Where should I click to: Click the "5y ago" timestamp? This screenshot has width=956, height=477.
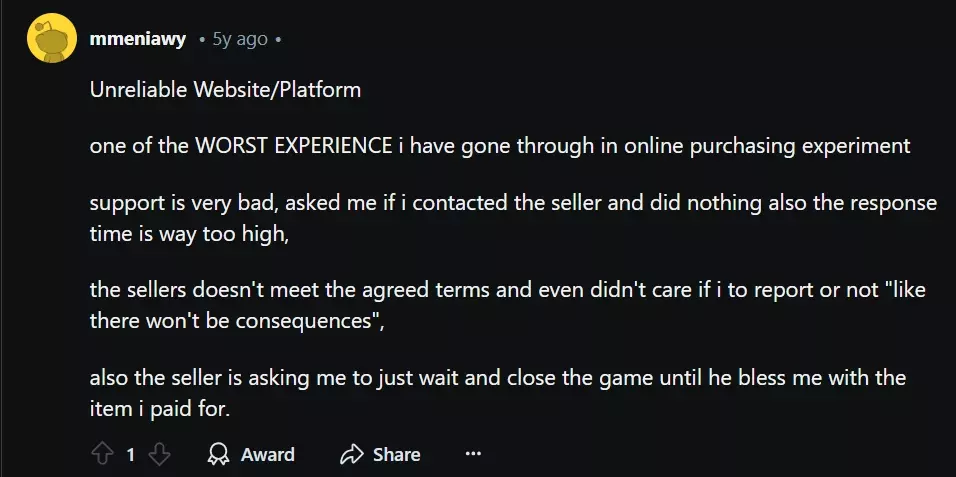[x=240, y=39]
